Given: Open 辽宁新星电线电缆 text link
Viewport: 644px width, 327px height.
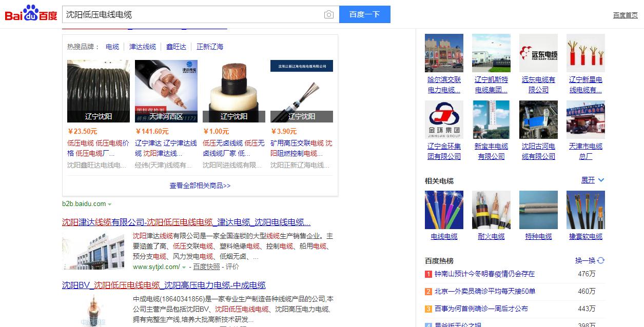Looking at the screenshot, I should point(586,85).
